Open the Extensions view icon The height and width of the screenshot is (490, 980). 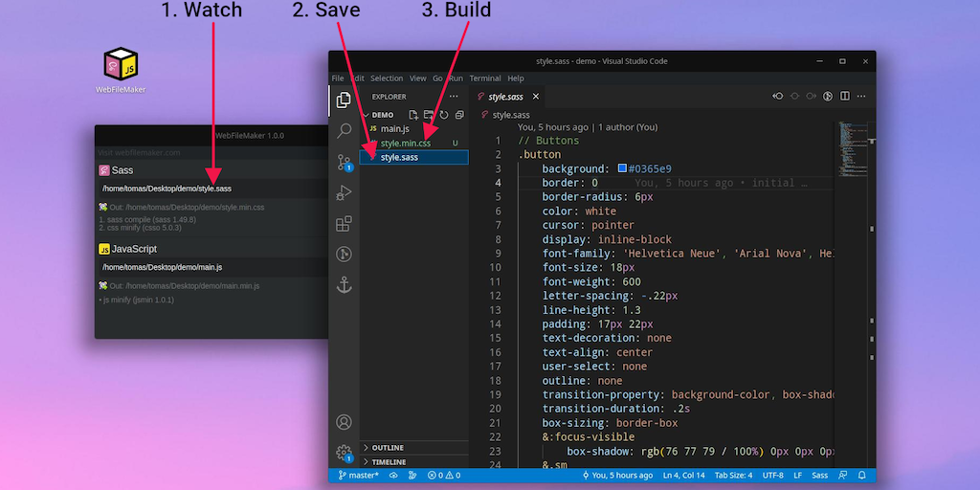point(344,224)
